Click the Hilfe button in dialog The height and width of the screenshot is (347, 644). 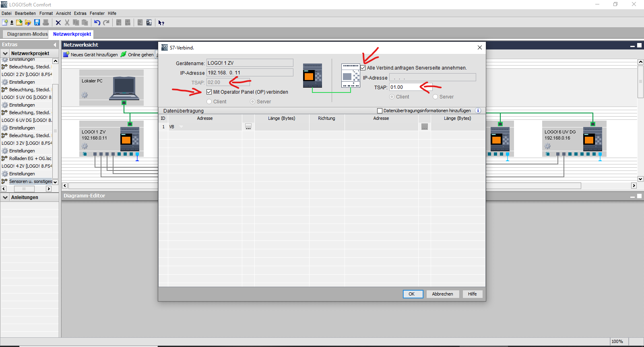[473, 294]
